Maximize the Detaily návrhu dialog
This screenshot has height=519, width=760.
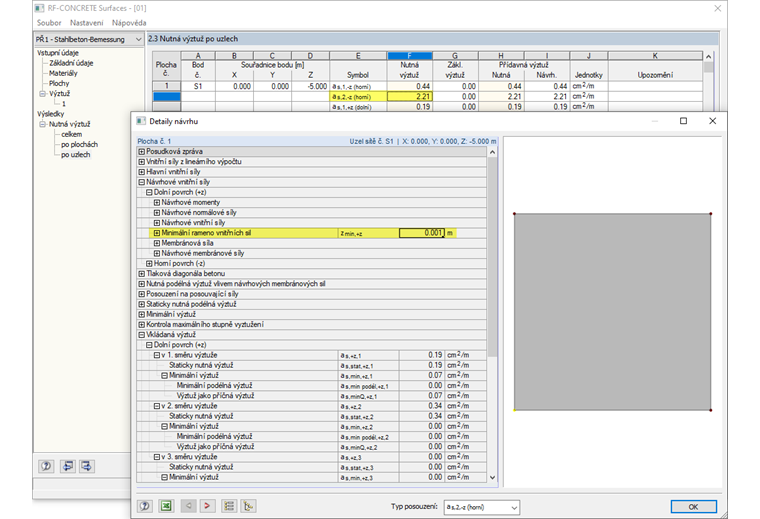pyautogui.click(x=683, y=121)
